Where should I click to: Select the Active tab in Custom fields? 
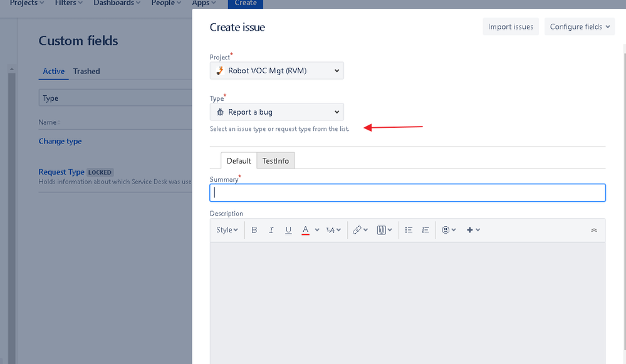pos(53,71)
